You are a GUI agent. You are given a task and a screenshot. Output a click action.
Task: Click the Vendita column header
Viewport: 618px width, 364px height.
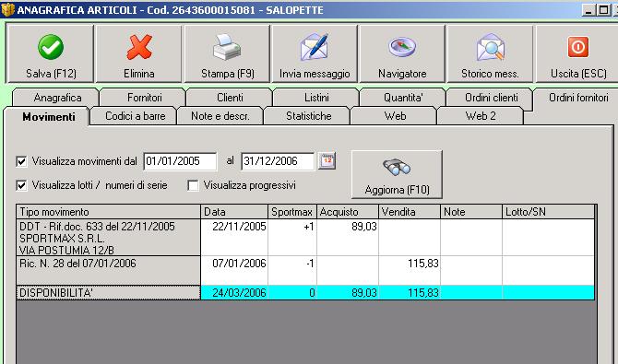[410, 212]
